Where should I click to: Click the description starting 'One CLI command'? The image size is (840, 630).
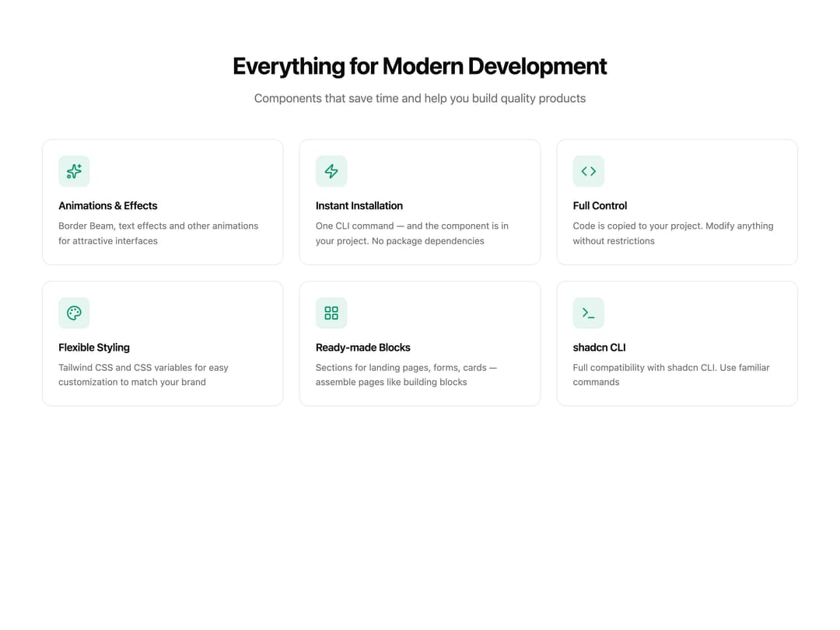pos(412,233)
